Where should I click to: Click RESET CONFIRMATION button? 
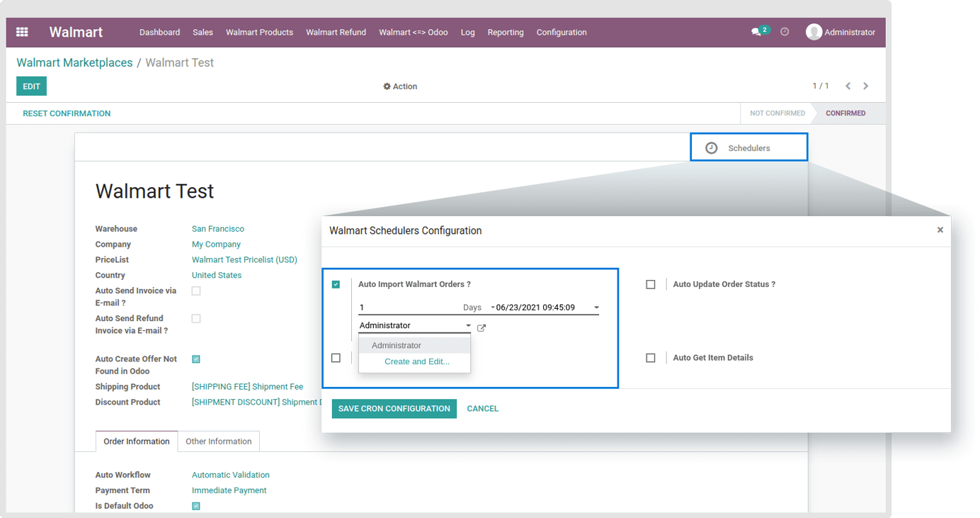click(67, 113)
